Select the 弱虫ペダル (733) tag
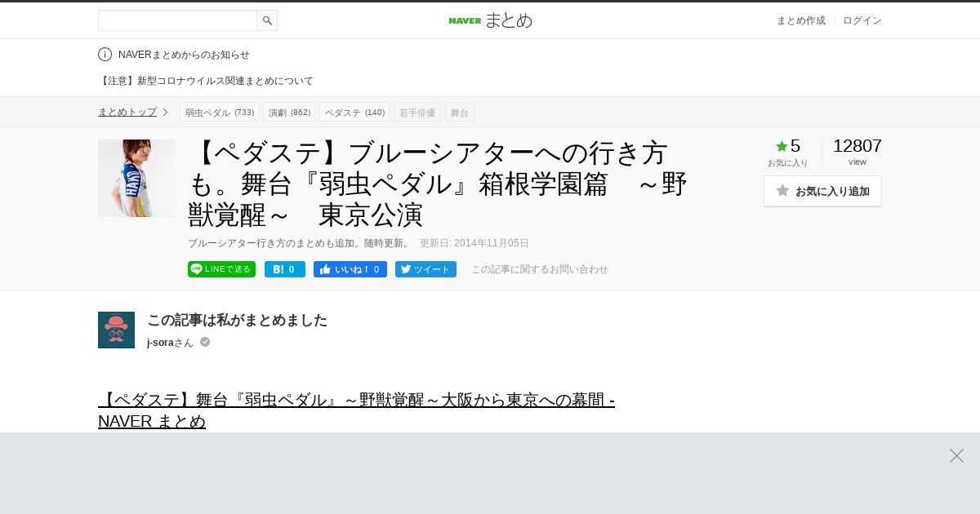980x514 pixels. 219,112
